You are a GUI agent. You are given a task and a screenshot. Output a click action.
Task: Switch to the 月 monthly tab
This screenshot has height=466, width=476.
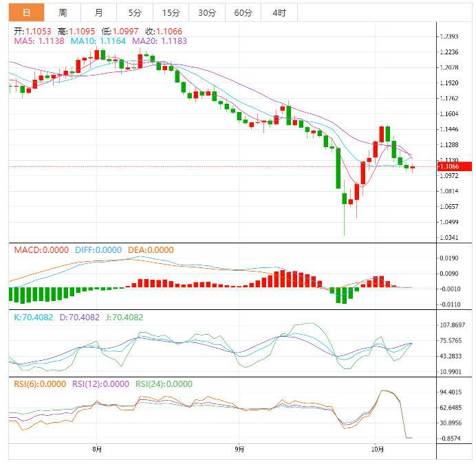(x=98, y=13)
